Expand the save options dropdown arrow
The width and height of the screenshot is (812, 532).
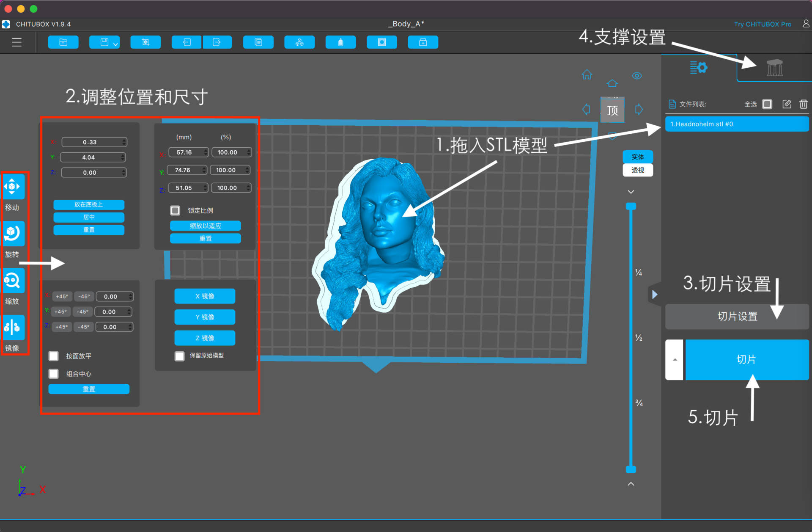[115, 44]
